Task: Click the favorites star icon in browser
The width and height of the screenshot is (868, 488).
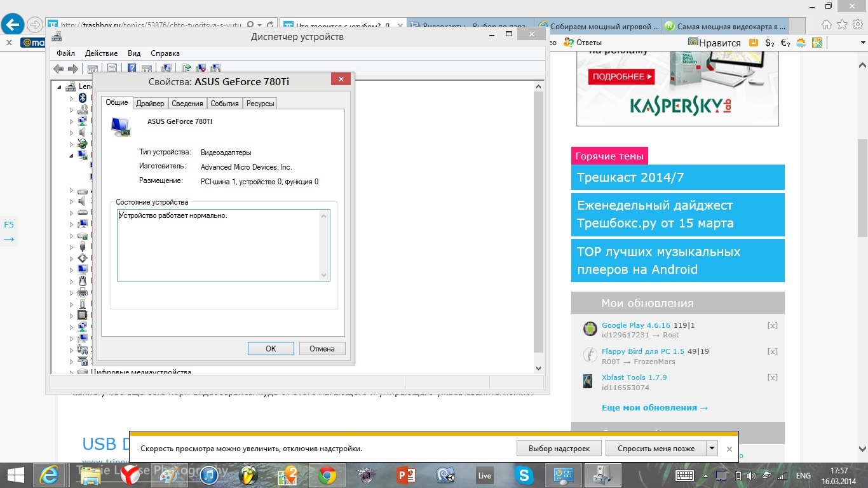Action: [x=842, y=25]
